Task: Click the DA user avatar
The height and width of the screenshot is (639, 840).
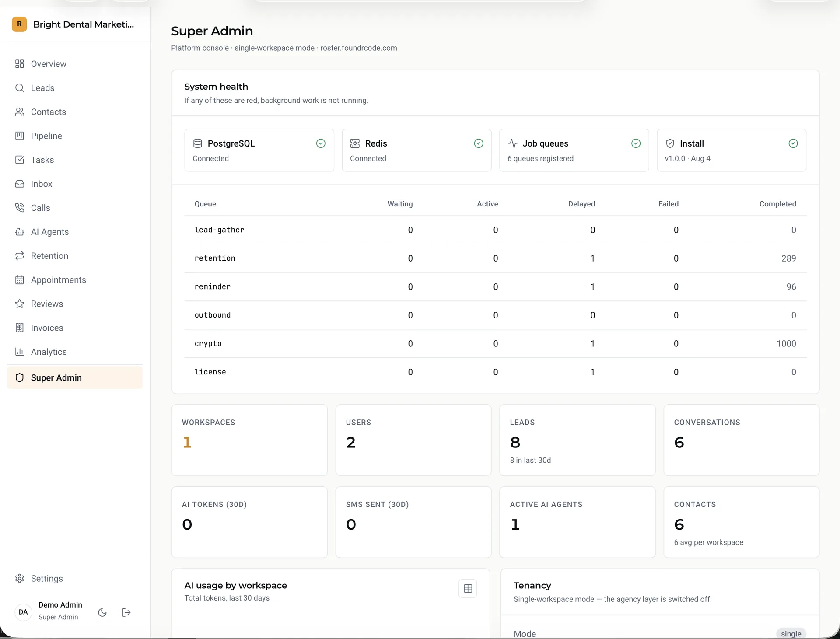Action: pyautogui.click(x=23, y=612)
